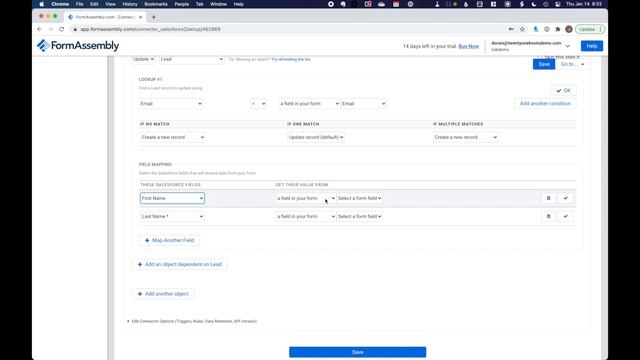
Task: Select a form field for Last Name
Action: 360,216
